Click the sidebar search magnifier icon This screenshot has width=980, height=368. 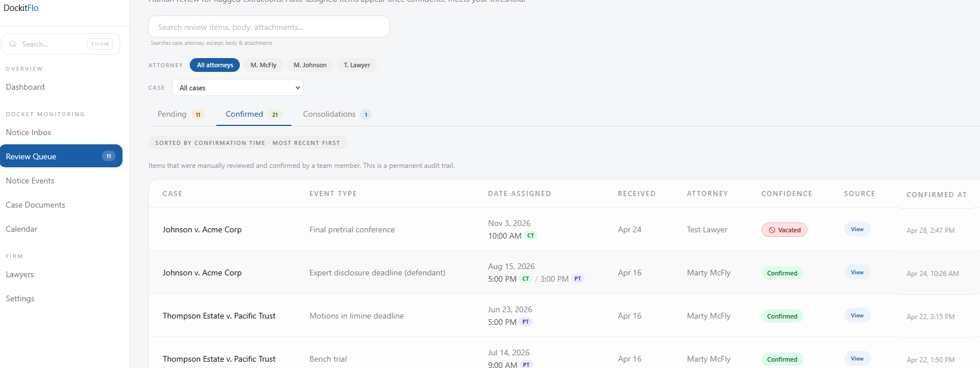pyautogui.click(x=13, y=44)
